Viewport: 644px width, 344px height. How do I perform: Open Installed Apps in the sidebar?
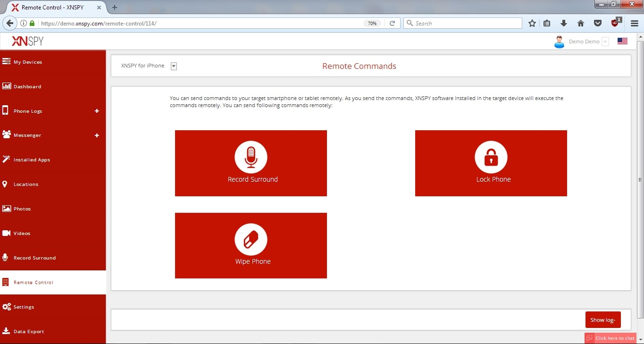click(x=53, y=160)
